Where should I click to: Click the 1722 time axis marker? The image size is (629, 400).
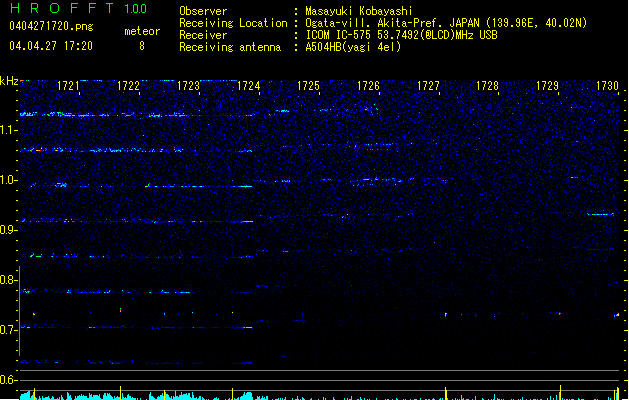click(x=128, y=86)
